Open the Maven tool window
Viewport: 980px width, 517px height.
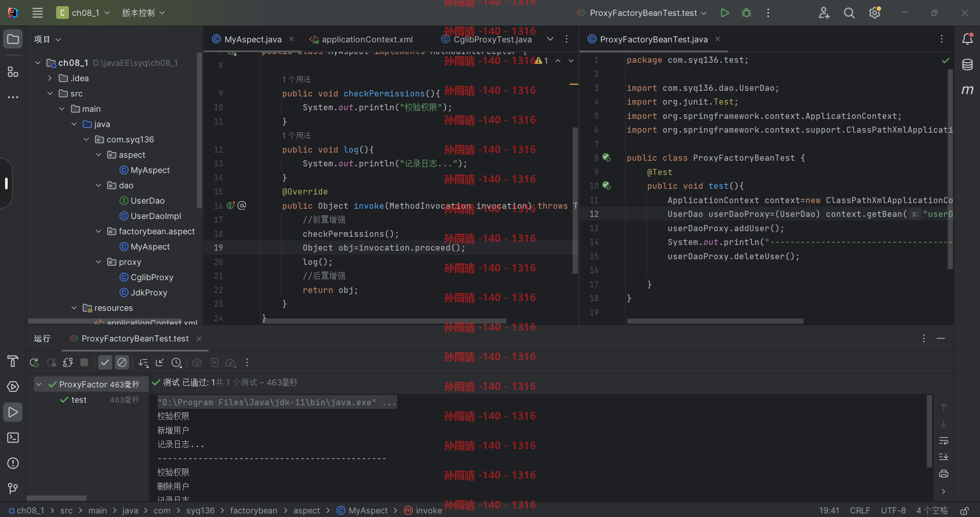point(967,90)
